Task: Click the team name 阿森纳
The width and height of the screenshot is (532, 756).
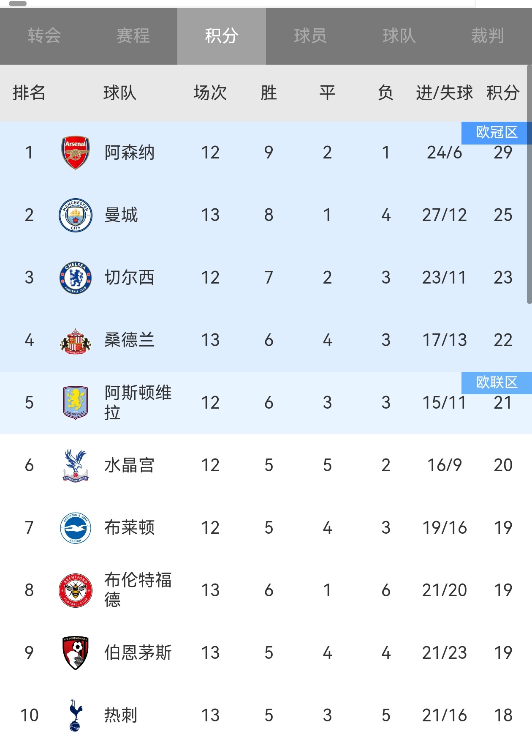Action: [130, 153]
